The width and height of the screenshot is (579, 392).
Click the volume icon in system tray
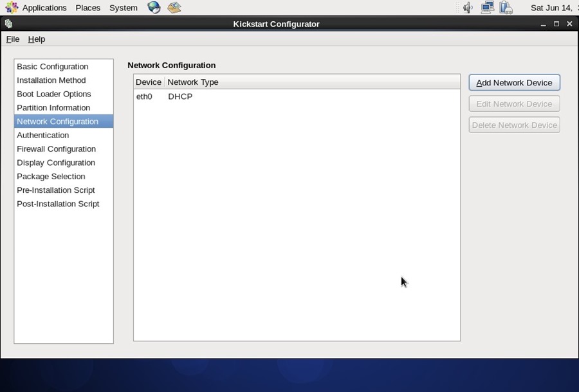(x=468, y=7)
